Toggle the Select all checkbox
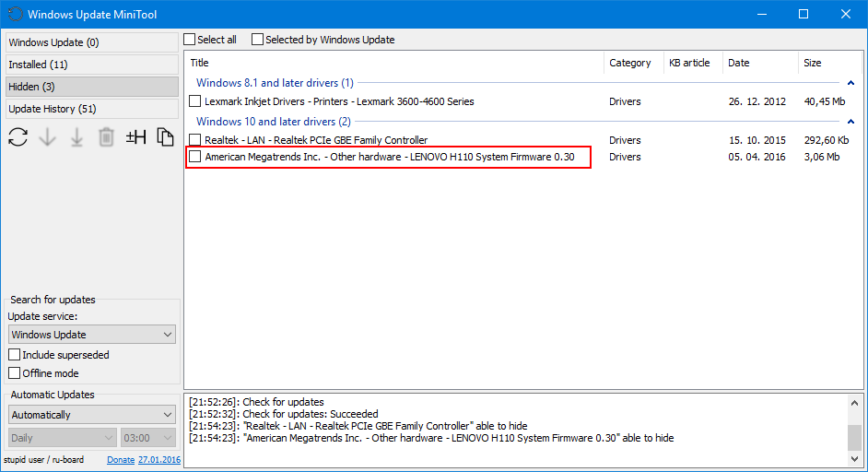The height and width of the screenshot is (472, 868). tap(190, 40)
